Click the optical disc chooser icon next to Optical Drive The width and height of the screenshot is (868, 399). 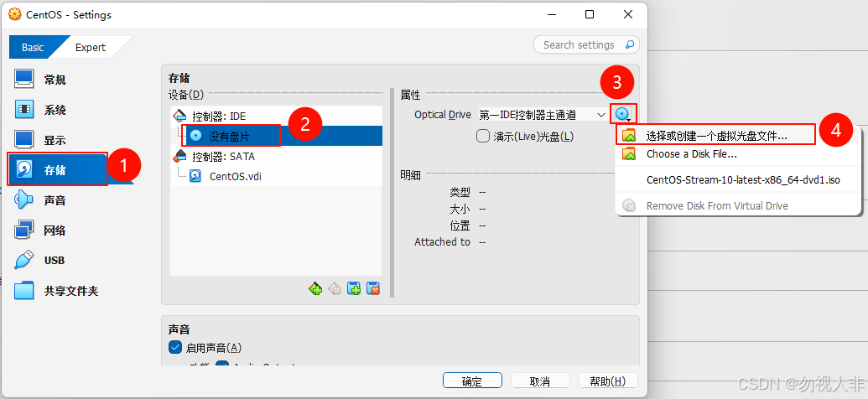click(x=623, y=115)
